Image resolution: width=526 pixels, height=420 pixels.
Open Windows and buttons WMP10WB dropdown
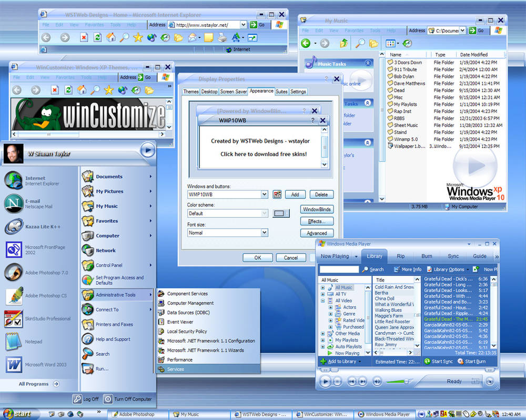(x=265, y=194)
